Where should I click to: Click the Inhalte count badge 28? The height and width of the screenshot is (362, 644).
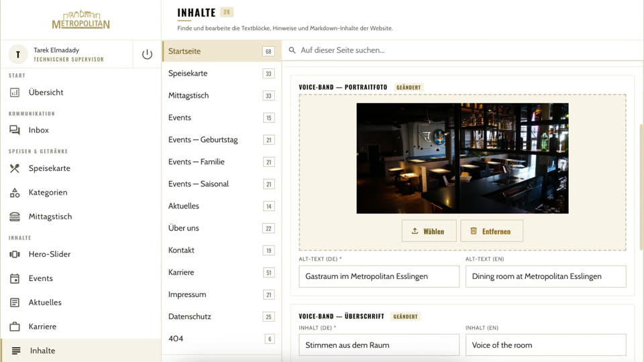[227, 12]
